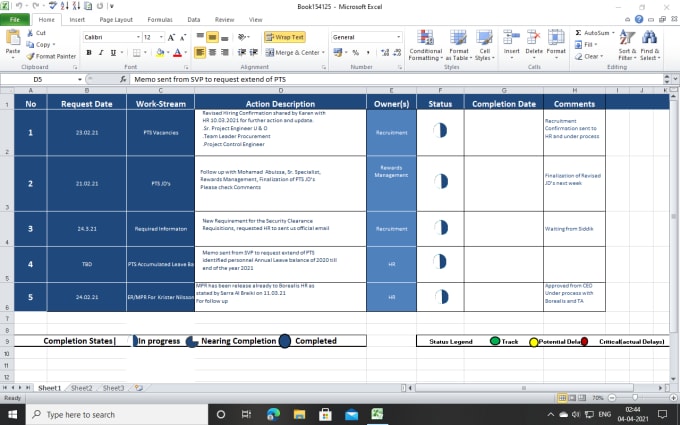The width and height of the screenshot is (680, 425).
Task: Switch to the Insert ribbon tab
Action: pyautogui.click(x=77, y=20)
